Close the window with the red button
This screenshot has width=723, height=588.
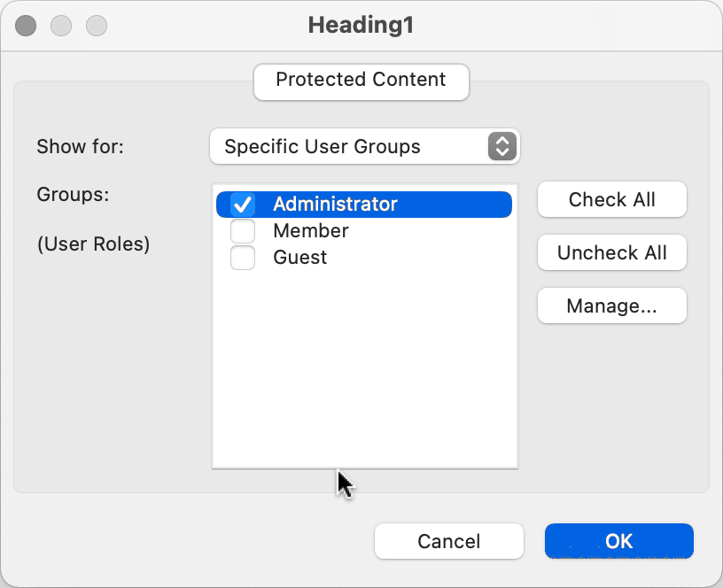point(26,26)
